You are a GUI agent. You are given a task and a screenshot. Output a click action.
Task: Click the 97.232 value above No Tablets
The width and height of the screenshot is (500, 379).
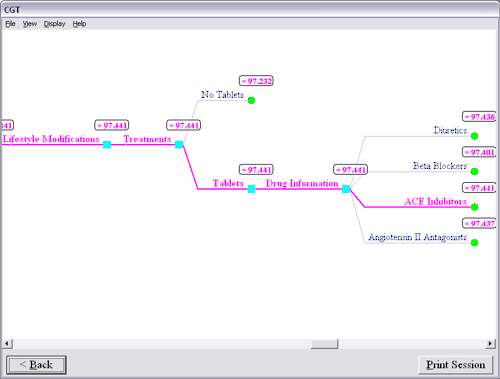(256, 81)
